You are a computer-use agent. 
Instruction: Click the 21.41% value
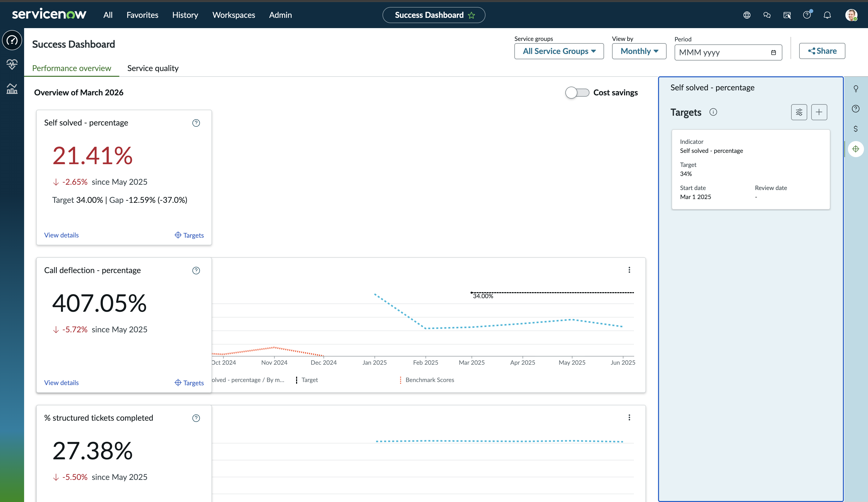92,156
